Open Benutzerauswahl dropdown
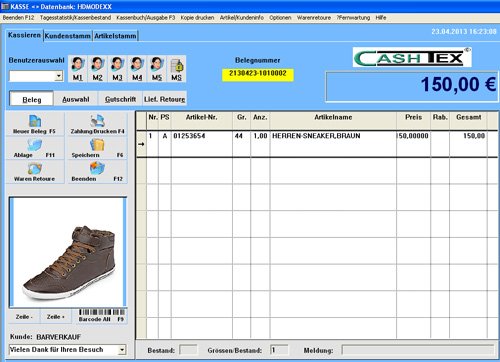 point(59,76)
